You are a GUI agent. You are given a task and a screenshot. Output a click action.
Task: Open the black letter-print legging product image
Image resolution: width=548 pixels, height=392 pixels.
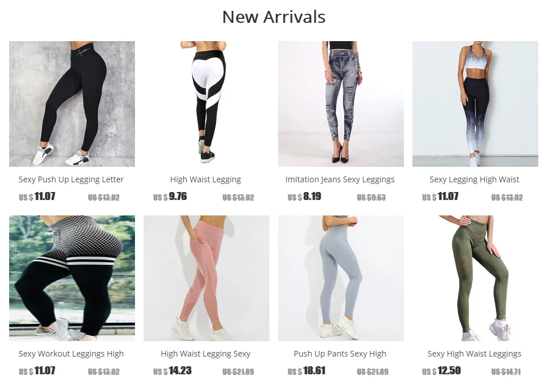[x=72, y=103]
